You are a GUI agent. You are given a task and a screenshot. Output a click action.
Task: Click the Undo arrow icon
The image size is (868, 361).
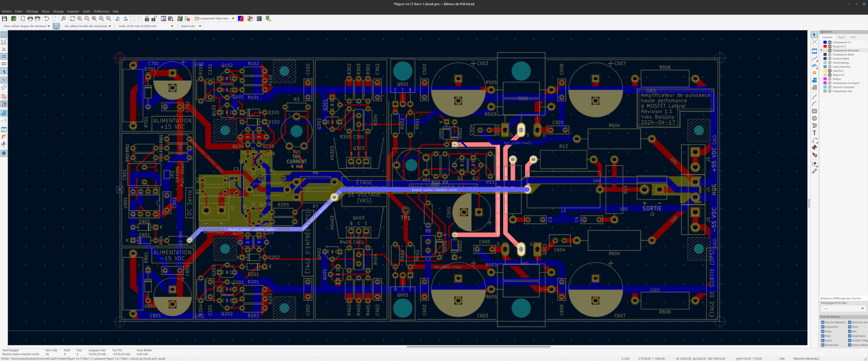coord(47,19)
